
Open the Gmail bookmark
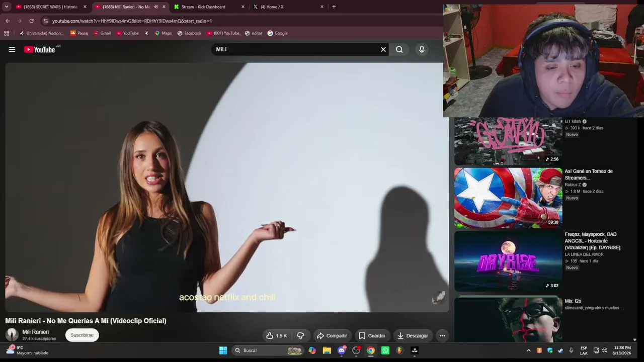(x=102, y=33)
